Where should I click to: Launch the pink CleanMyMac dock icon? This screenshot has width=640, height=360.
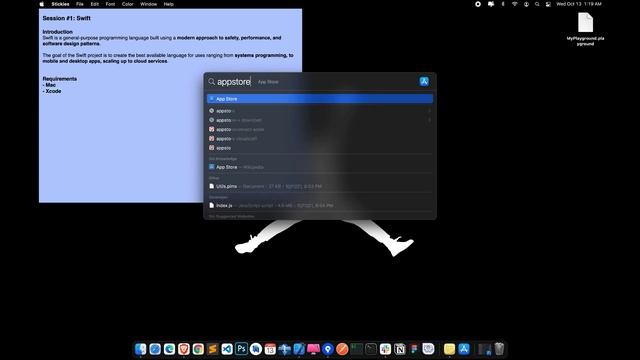[x=313, y=349]
